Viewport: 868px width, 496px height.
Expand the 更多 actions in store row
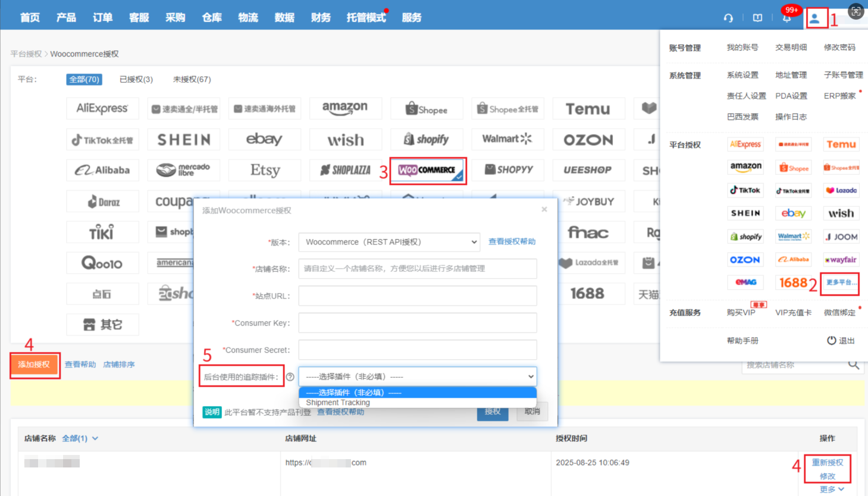pos(831,489)
